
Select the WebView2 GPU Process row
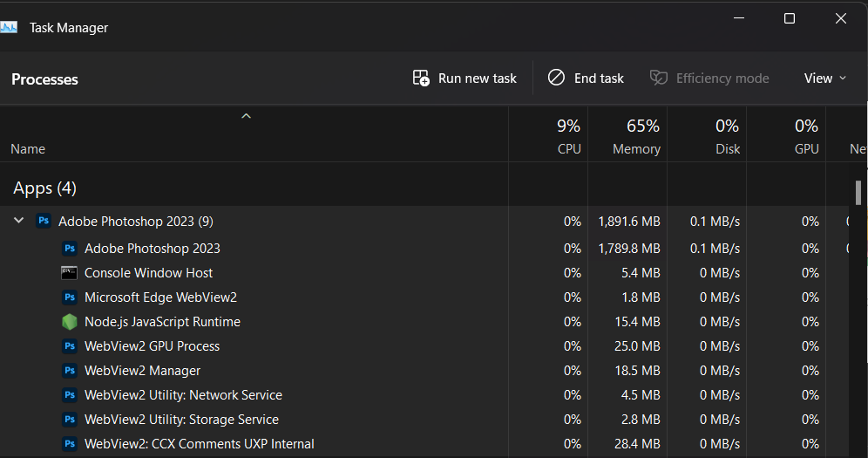(424, 346)
